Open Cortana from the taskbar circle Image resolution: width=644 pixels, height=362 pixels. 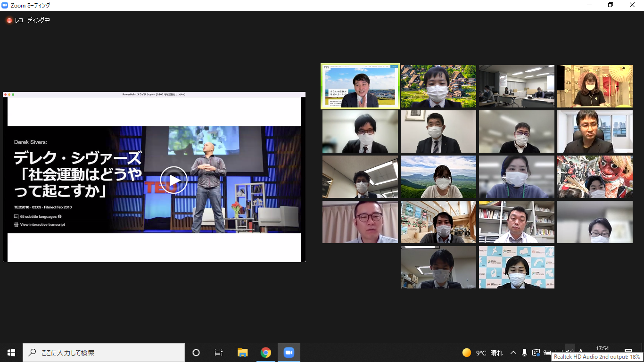point(196,353)
